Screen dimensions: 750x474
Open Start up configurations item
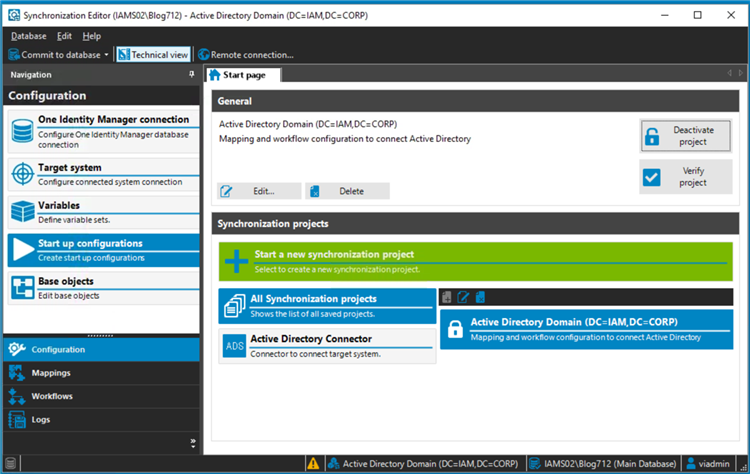(103, 250)
